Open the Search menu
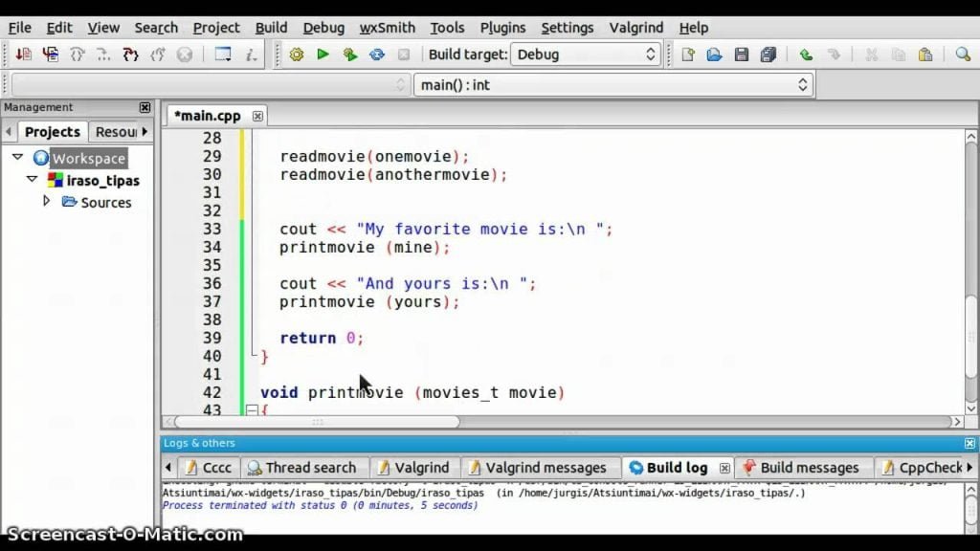 [156, 28]
